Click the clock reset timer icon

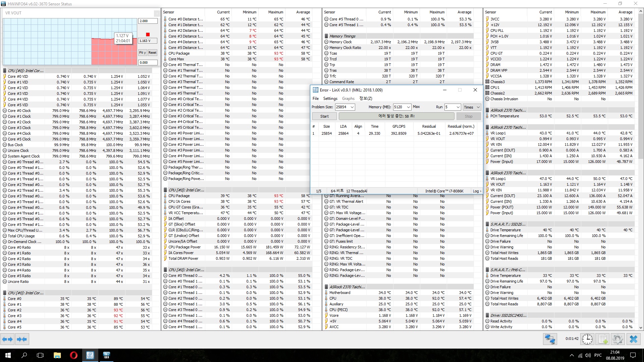[x=587, y=339]
